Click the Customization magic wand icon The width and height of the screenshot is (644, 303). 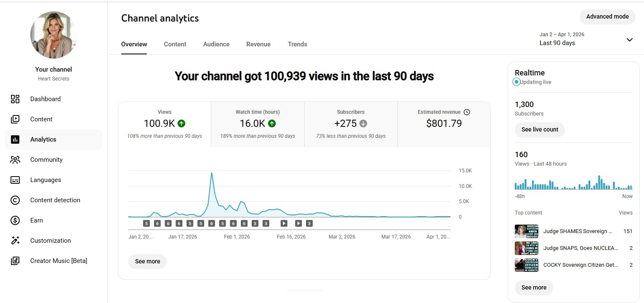pos(15,241)
